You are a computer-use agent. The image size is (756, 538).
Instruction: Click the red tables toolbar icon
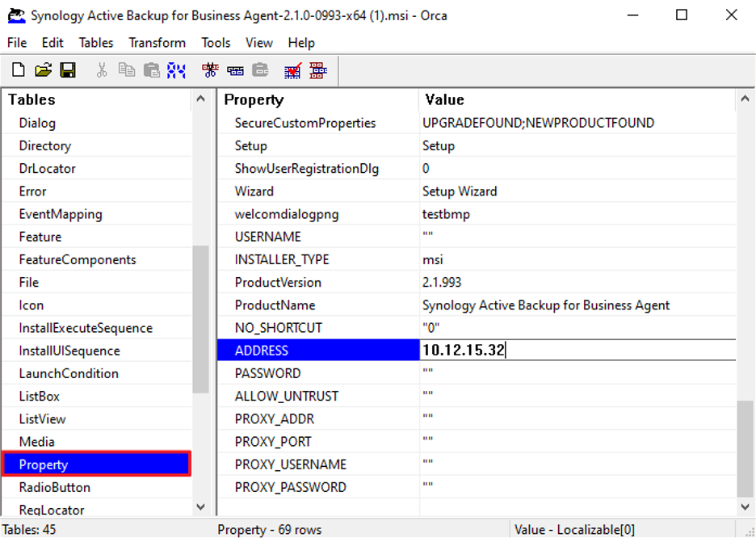coord(318,70)
